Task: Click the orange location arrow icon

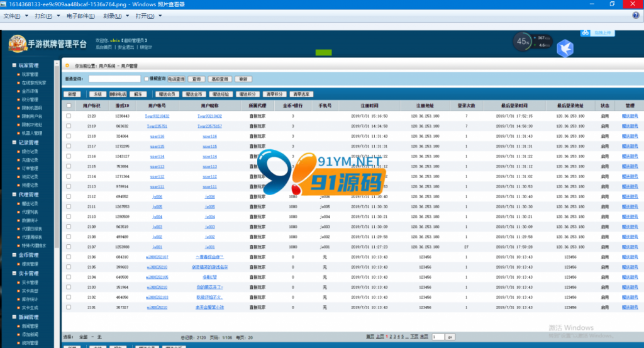Action: pyautogui.click(x=67, y=65)
